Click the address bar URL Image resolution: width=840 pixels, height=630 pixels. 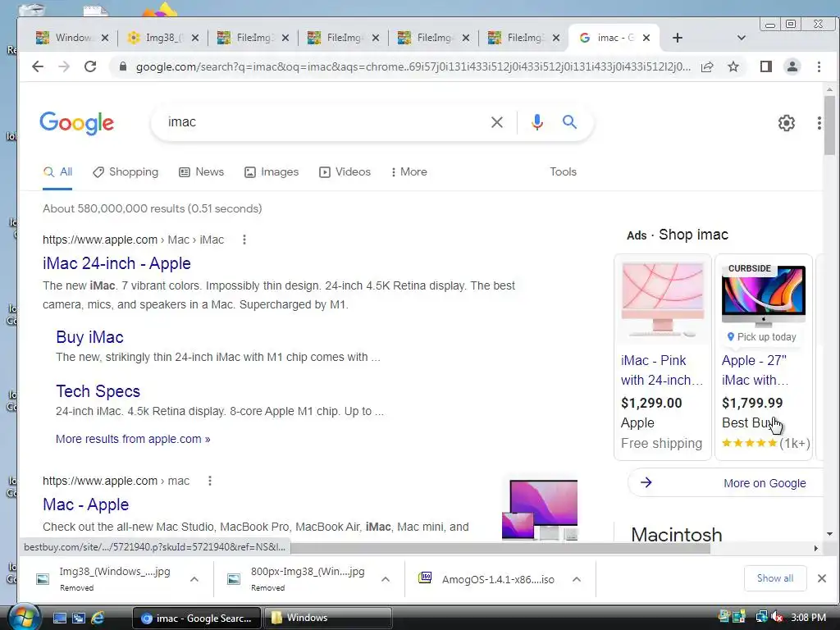(413, 66)
